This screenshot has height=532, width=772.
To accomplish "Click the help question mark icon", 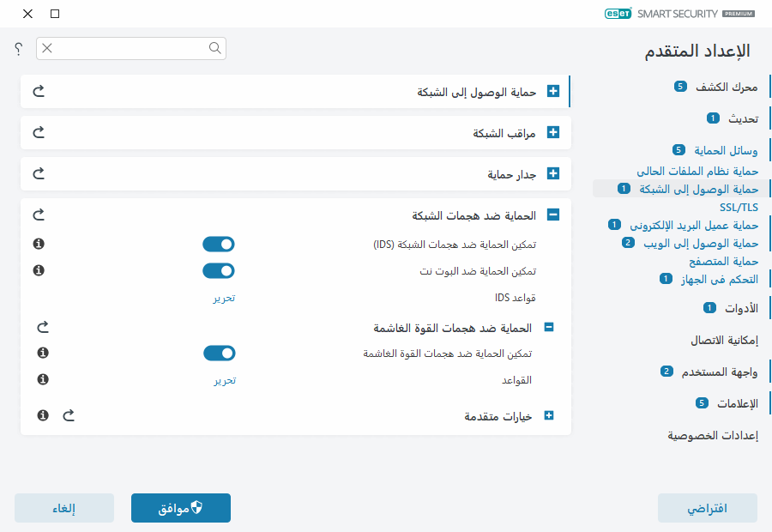I will tap(17, 49).
